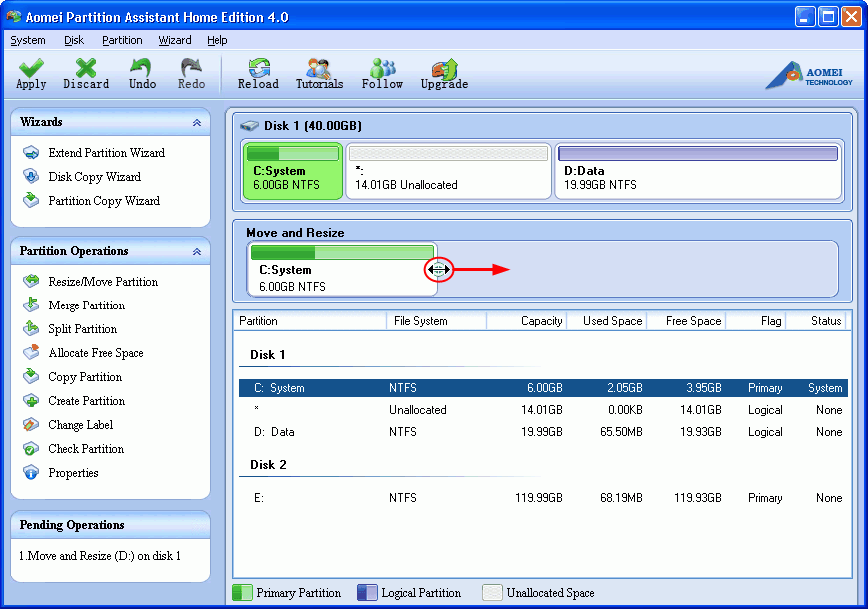The width and height of the screenshot is (868, 609).
Task: Select the Unallocated 14.01GB table row
Action: [x=543, y=410]
